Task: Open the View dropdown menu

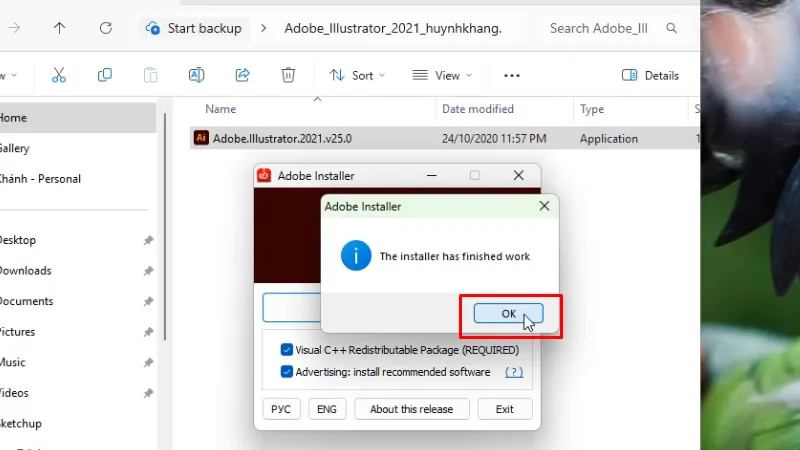Action: coord(442,75)
